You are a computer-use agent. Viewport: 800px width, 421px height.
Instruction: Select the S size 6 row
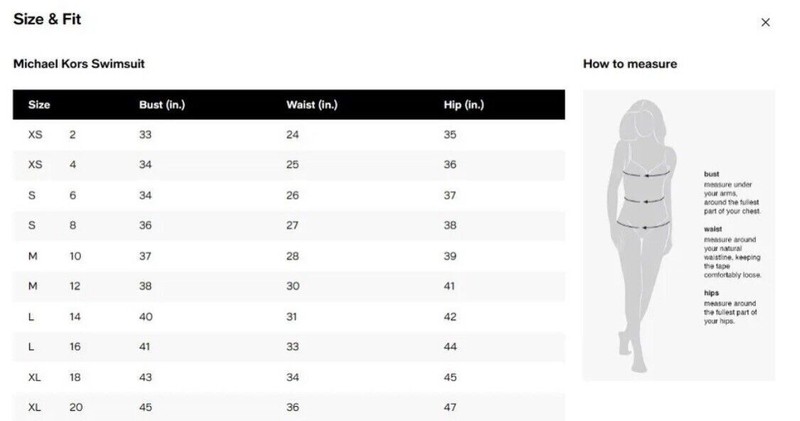289,195
